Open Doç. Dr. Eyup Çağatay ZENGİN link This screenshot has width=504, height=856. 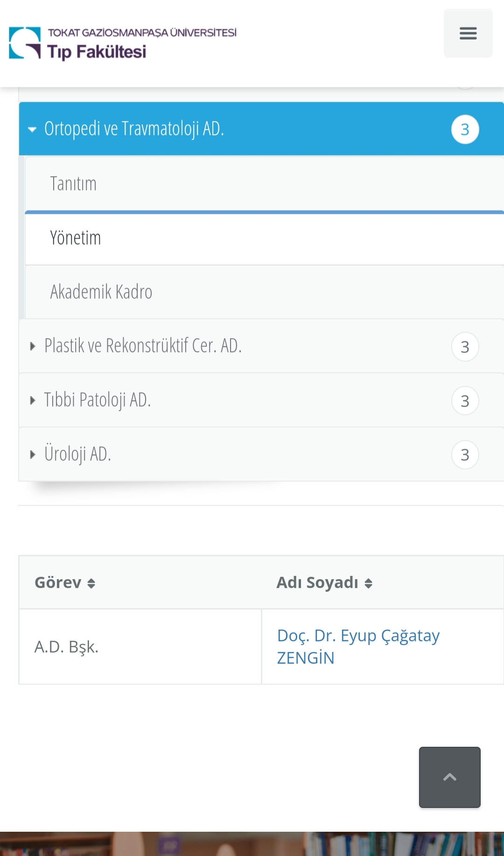[x=358, y=646]
